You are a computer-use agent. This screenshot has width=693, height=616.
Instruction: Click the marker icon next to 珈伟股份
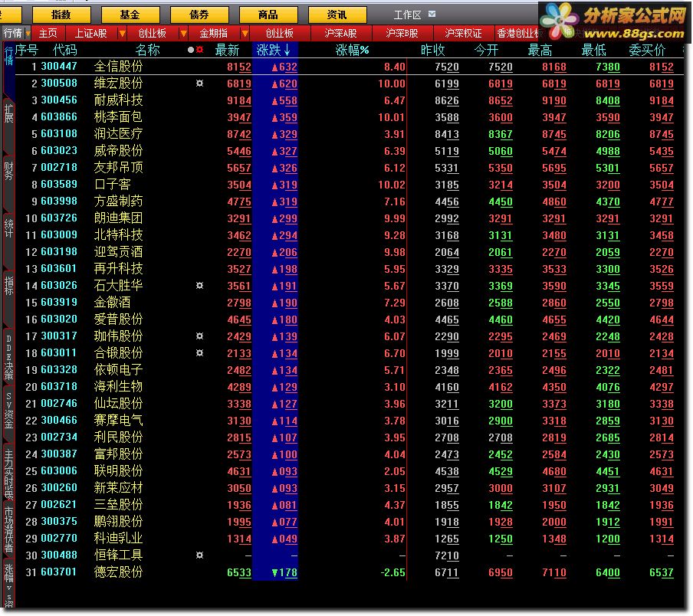click(200, 336)
